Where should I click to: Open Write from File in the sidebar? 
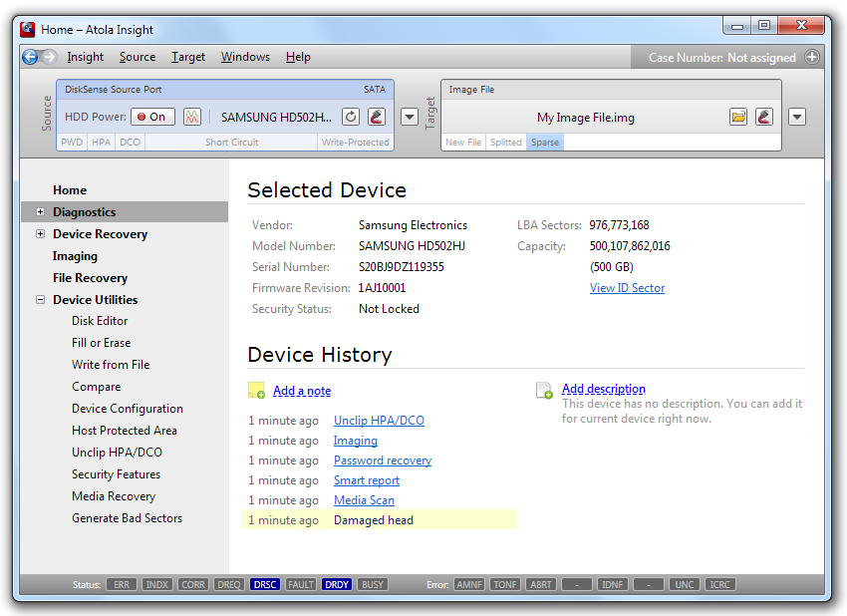(111, 365)
